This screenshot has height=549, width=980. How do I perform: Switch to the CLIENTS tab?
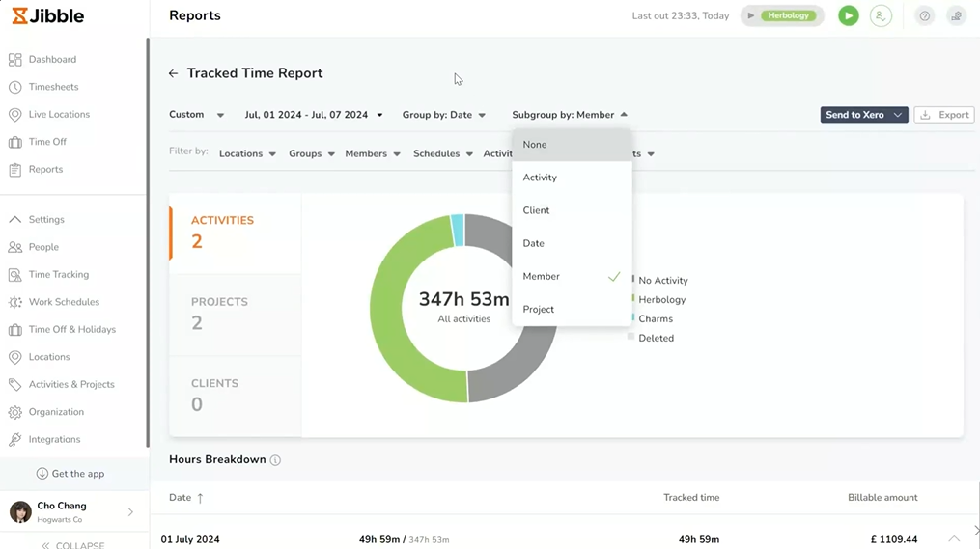235,396
